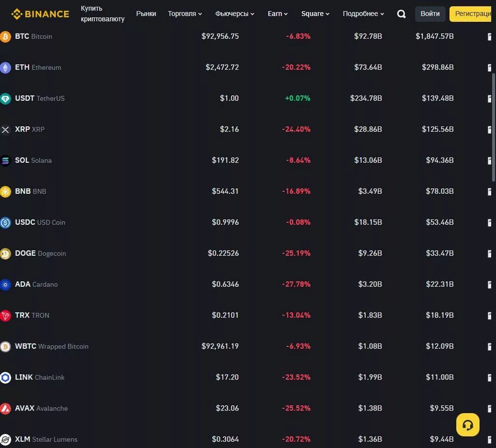Click the Bitcoin coin icon

coord(5,37)
